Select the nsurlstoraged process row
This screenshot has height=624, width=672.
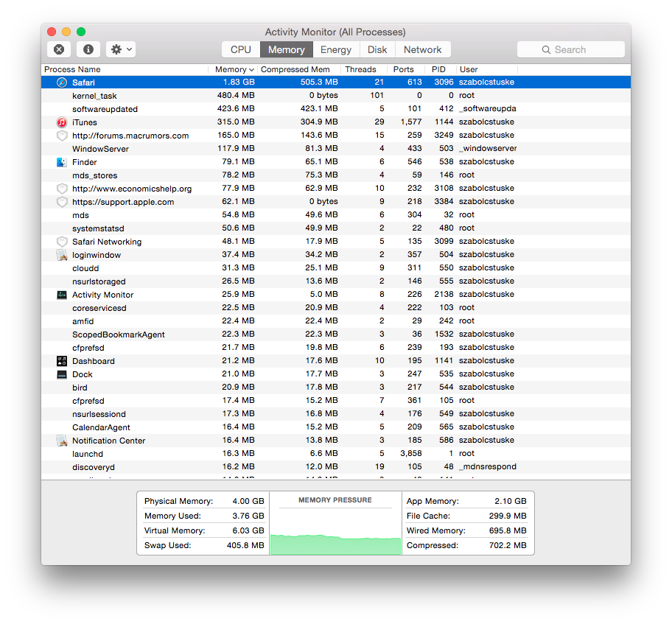tap(336, 281)
